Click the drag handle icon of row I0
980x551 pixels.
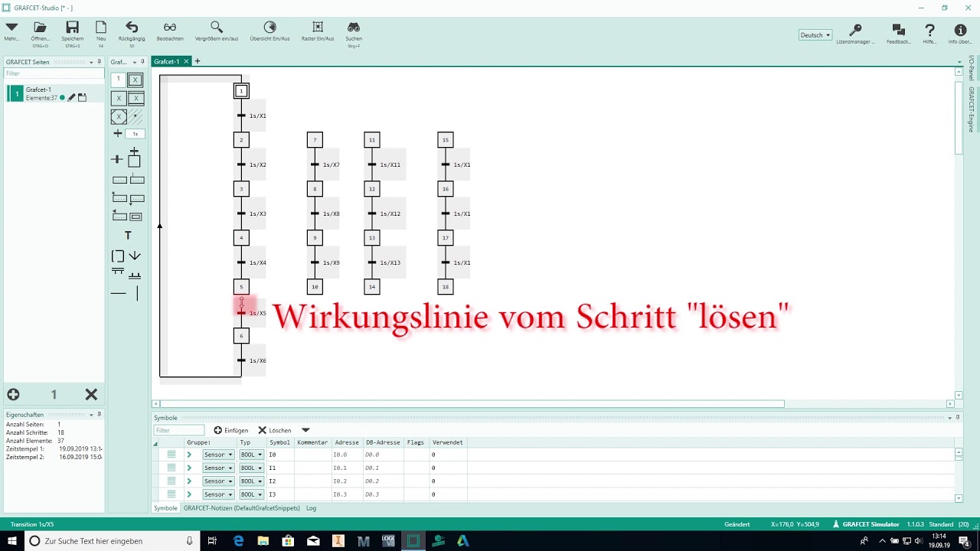pos(171,455)
